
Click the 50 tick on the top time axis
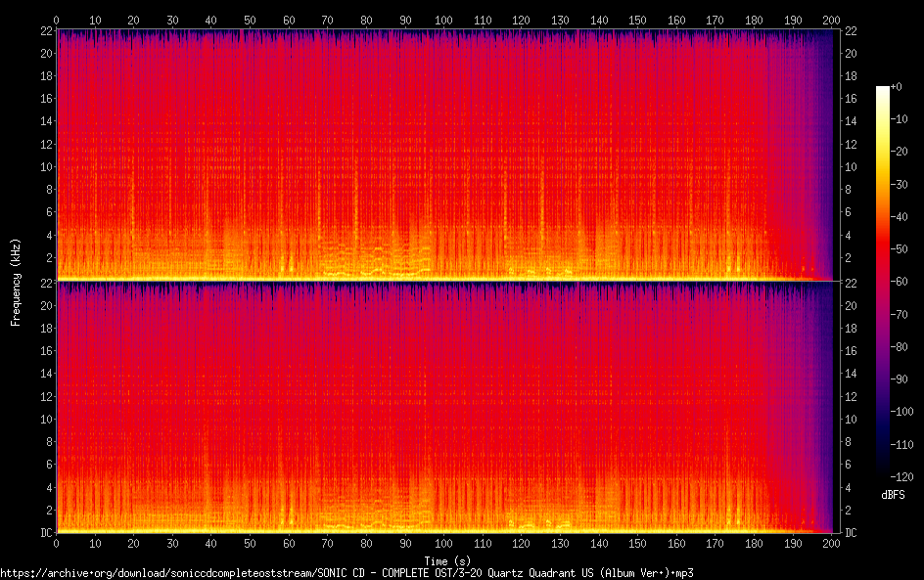(250, 20)
